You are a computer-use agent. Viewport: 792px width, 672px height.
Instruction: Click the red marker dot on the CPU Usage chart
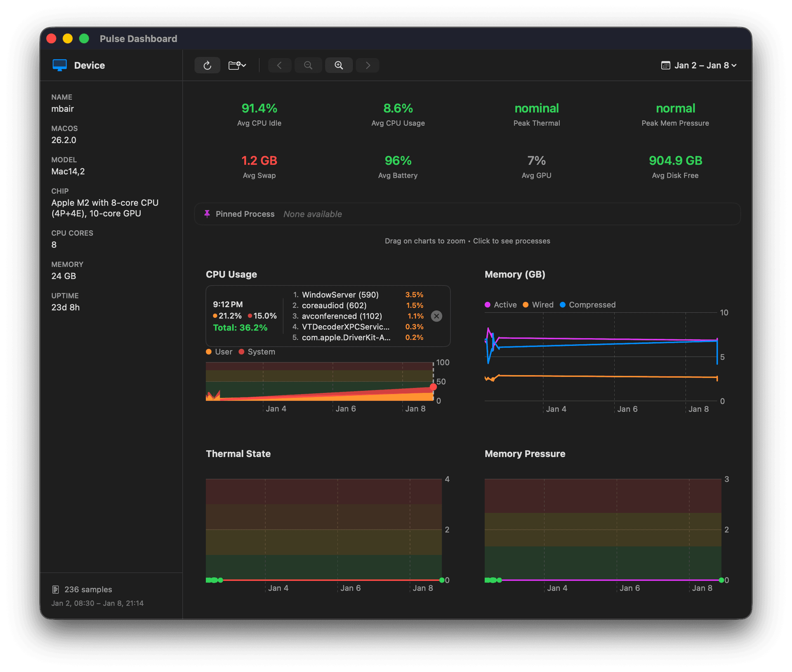pyautogui.click(x=433, y=388)
